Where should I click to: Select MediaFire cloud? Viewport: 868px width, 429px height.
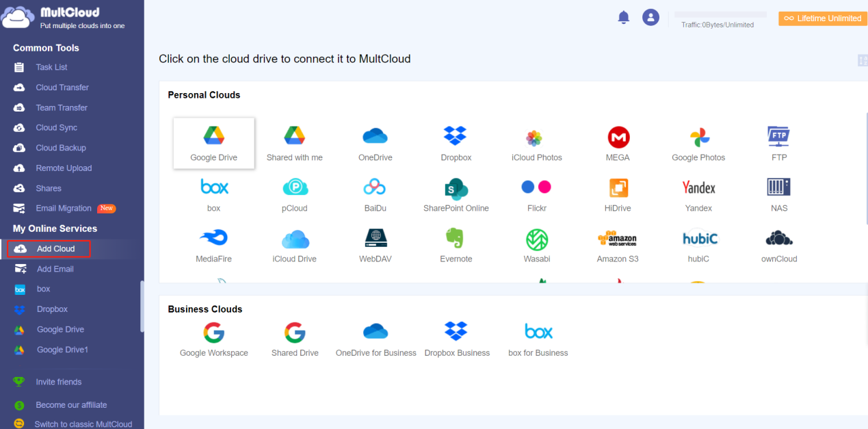pyautogui.click(x=214, y=245)
